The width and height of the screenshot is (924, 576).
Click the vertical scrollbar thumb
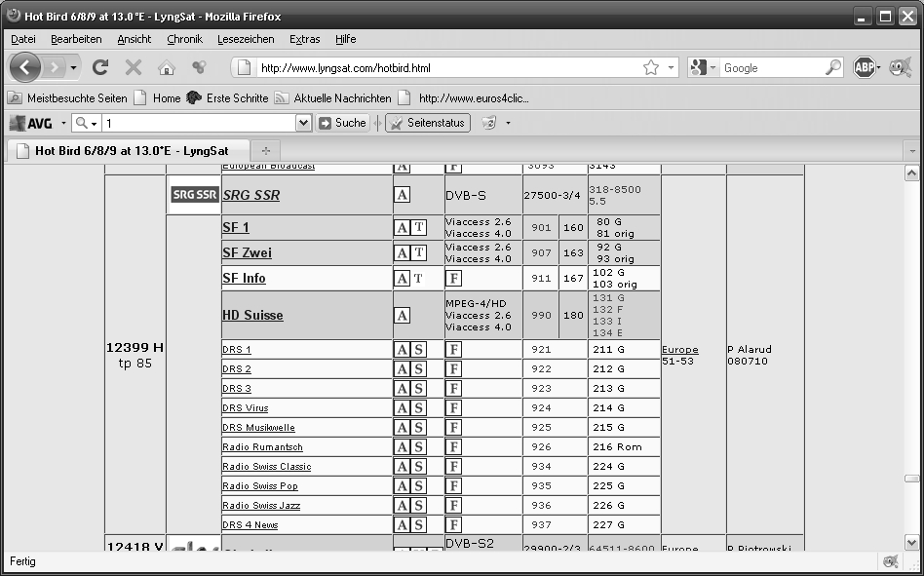[x=911, y=479]
